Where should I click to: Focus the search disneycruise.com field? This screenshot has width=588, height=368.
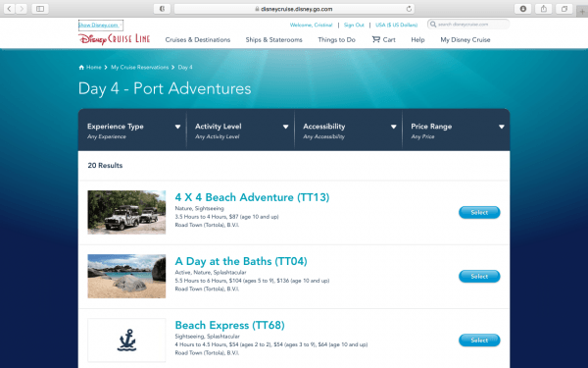(x=468, y=25)
